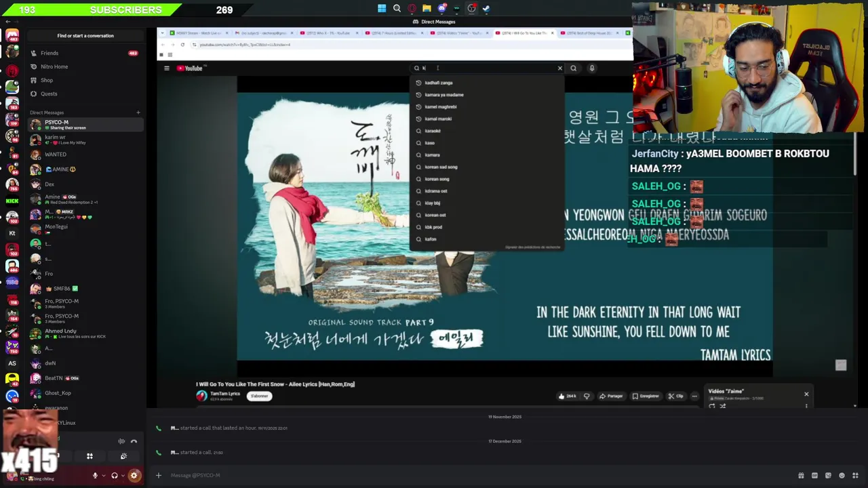This screenshot has width=868, height=488.
Task: Open the Discord Shop page
Action: pyautogui.click(x=85, y=80)
